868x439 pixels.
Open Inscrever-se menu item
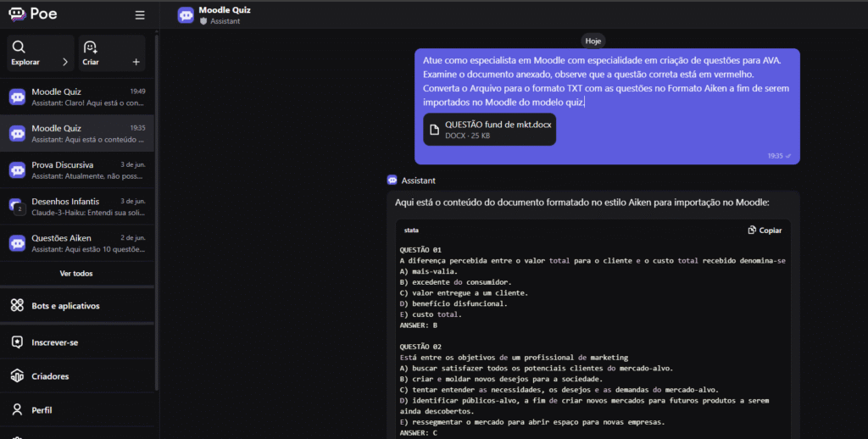click(77, 342)
